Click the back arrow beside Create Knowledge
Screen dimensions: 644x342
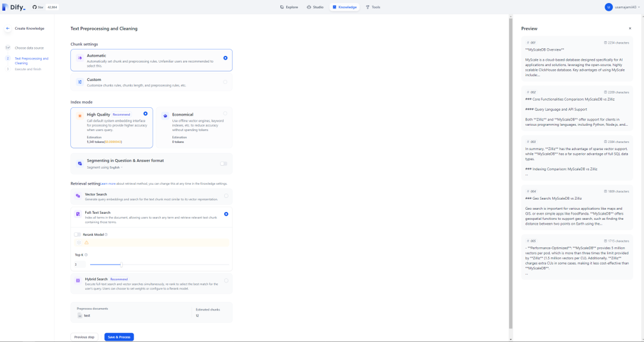(x=8, y=28)
